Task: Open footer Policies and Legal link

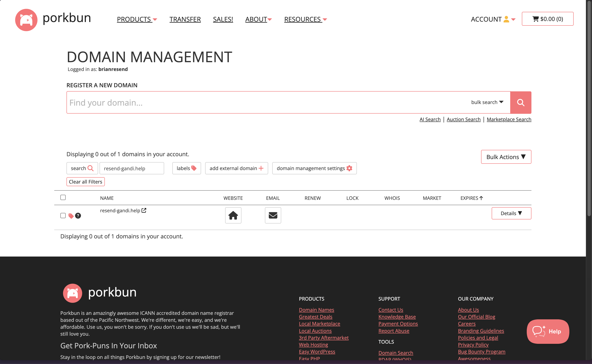Action: pos(478,338)
